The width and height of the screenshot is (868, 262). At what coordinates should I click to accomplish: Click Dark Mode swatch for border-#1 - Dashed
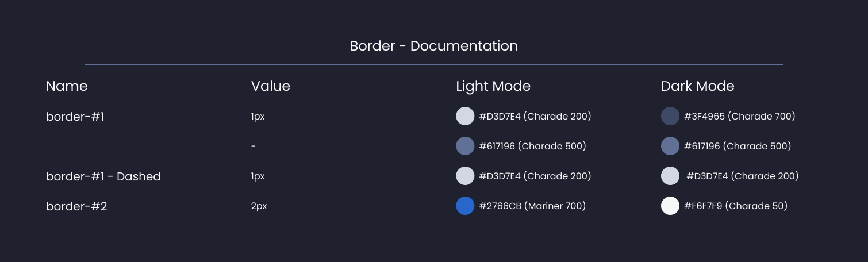pyautogui.click(x=670, y=176)
